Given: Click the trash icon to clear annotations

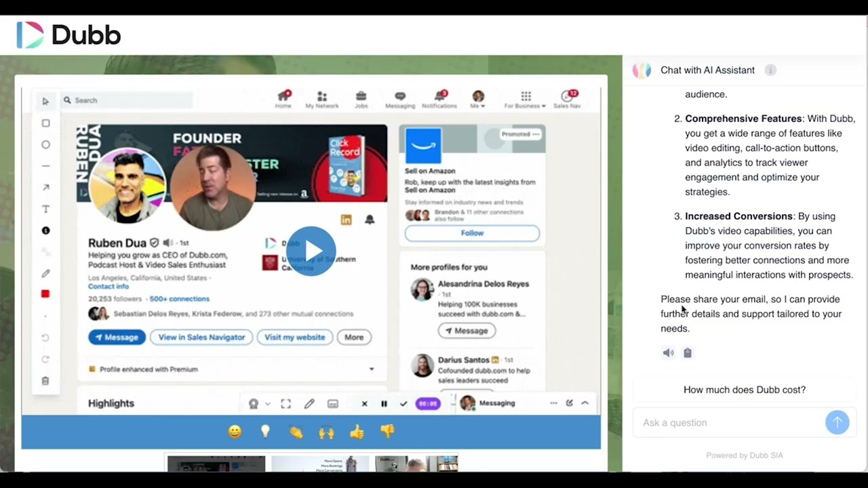Looking at the screenshot, I should pyautogui.click(x=45, y=381).
